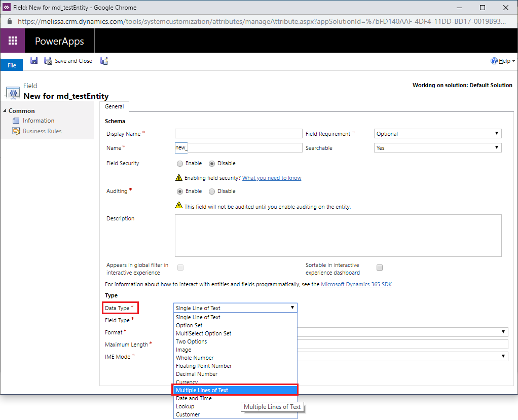Click the Save and Close toolbar button
This screenshot has height=420, width=518.
click(68, 61)
